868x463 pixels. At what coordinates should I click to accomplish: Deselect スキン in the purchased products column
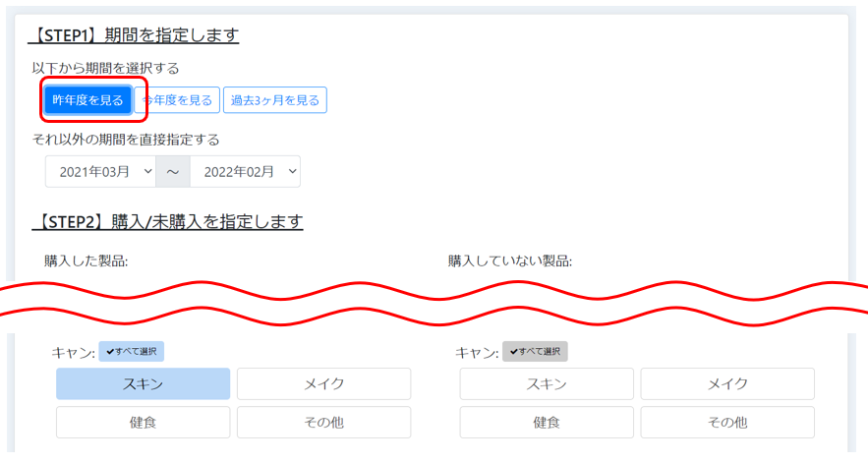click(x=143, y=384)
